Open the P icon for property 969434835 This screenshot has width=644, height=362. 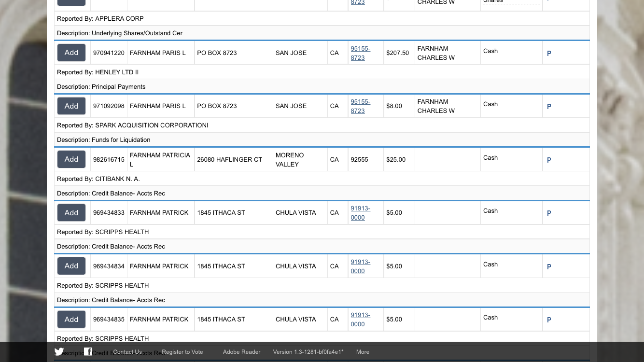click(x=549, y=320)
